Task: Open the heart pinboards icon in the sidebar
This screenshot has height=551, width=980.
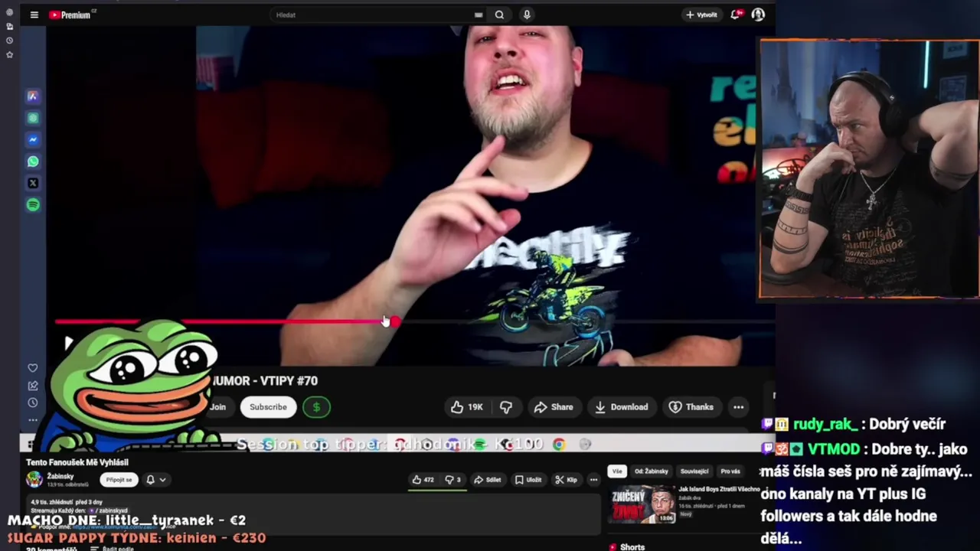Action: pyautogui.click(x=33, y=368)
